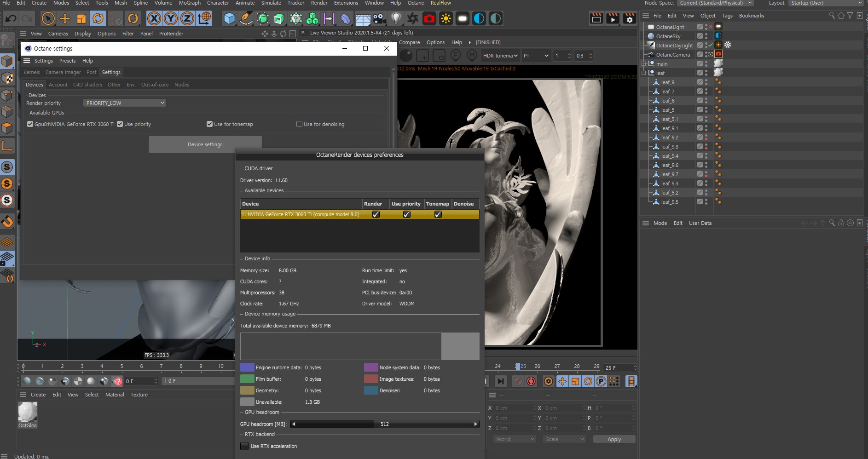Screen dimensions: 868x459
Task: Click the Floor grid icon in toolbar
Action: point(363,18)
